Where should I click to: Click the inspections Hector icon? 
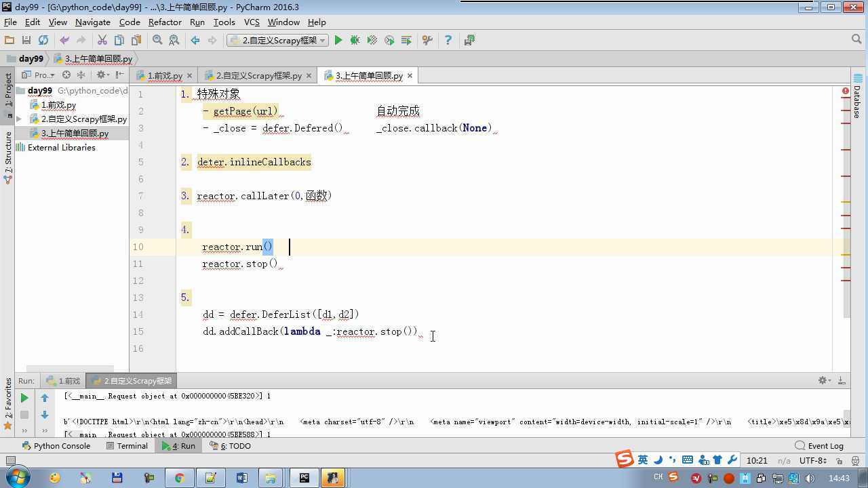click(x=855, y=461)
